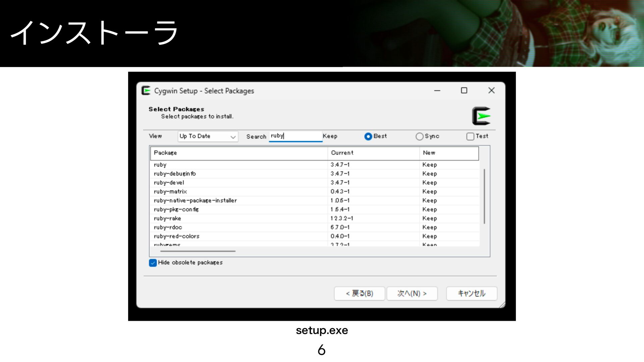This screenshot has height=362, width=644.
Task: Click the large Cygwin logo at top right
Action: (481, 116)
